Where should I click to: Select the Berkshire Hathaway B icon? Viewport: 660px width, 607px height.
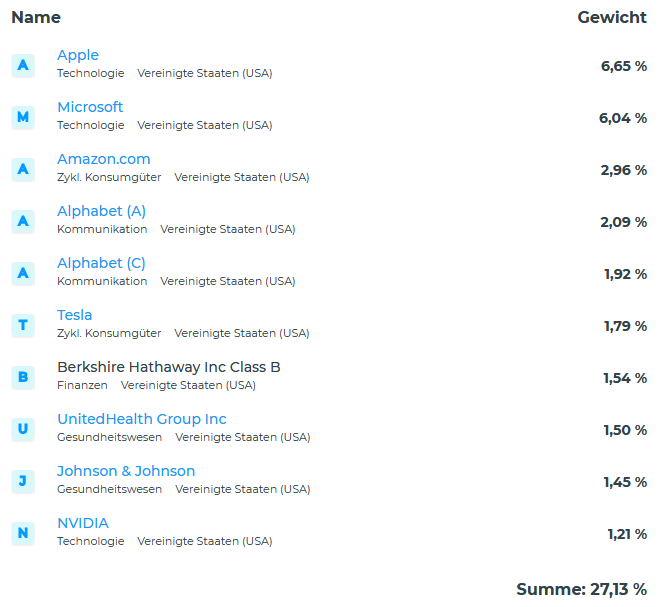click(x=23, y=377)
